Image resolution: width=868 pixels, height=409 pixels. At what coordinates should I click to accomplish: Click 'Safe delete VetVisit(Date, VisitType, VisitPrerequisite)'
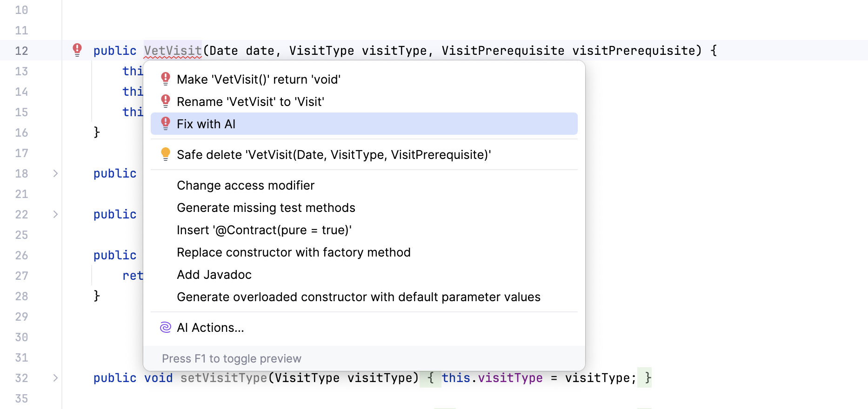[334, 154]
